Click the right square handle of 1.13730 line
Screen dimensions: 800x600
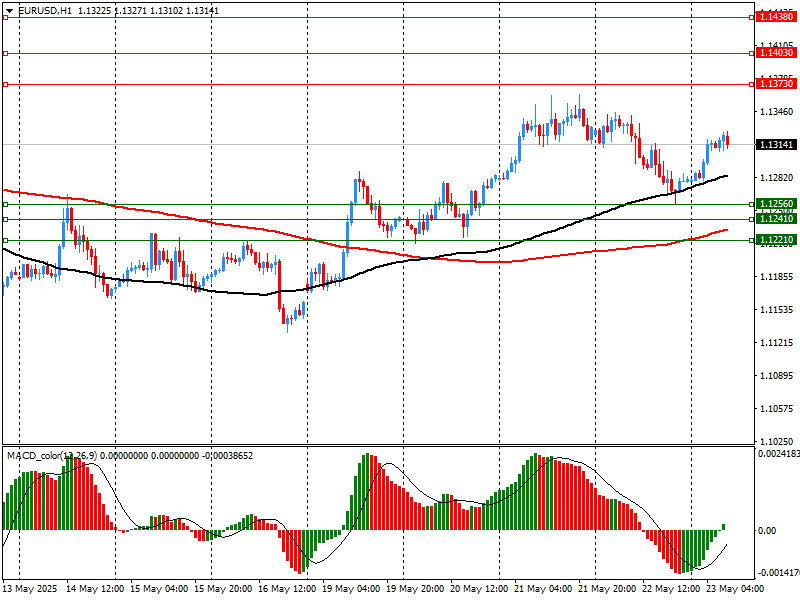[x=752, y=85]
